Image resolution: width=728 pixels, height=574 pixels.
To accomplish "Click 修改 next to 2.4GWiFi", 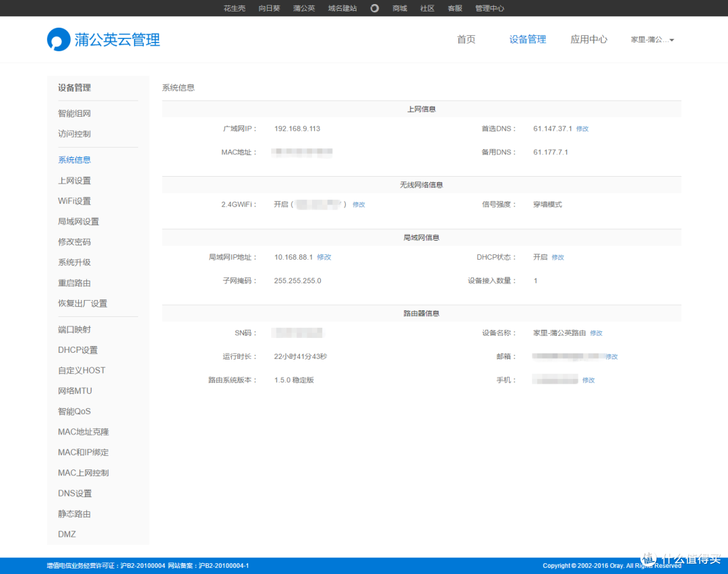I will pyautogui.click(x=359, y=204).
